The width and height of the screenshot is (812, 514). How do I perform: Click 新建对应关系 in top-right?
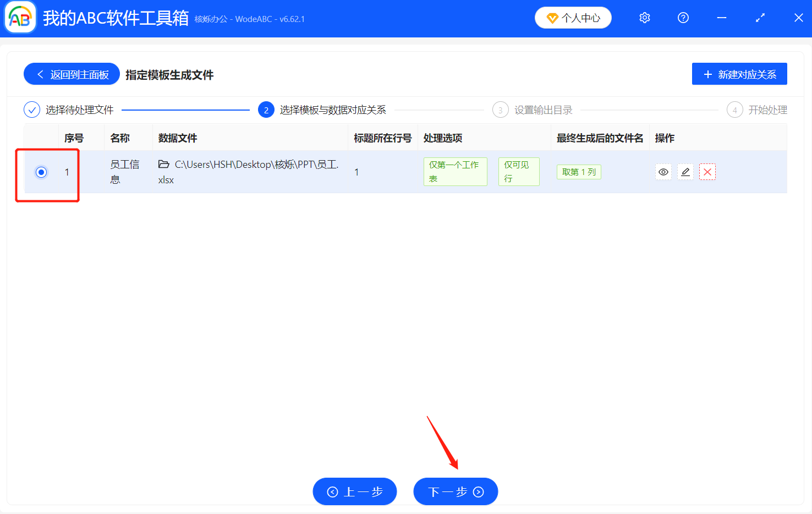click(x=739, y=74)
